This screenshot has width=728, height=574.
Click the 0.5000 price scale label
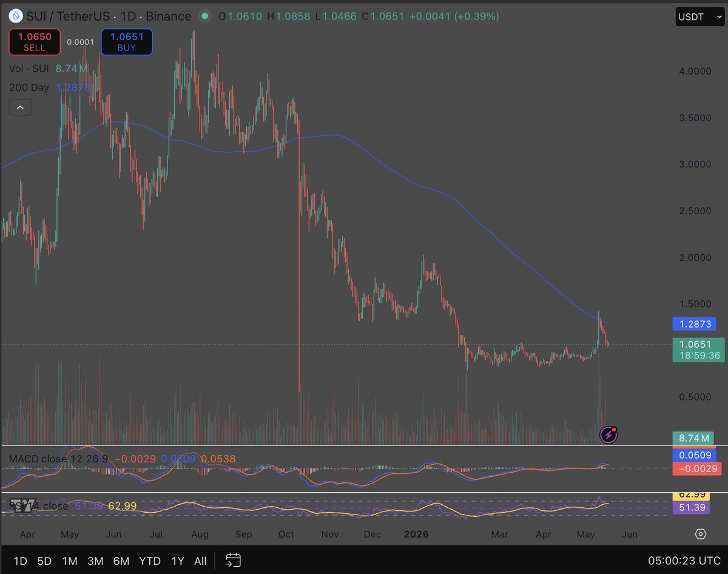click(695, 397)
